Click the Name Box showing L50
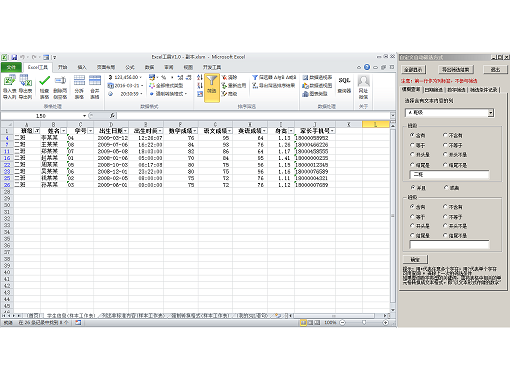This screenshot has width=510, height=390. click(41, 116)
